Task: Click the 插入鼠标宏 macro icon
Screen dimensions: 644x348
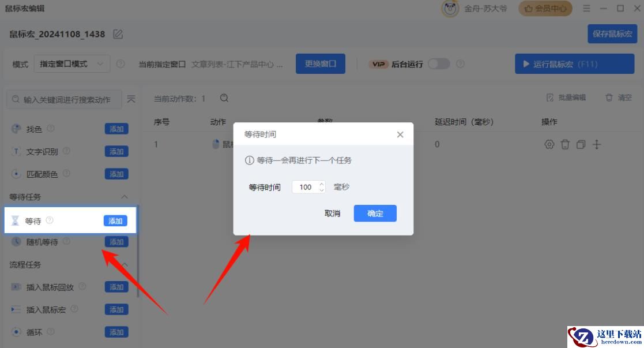Action: coord(16,309)
